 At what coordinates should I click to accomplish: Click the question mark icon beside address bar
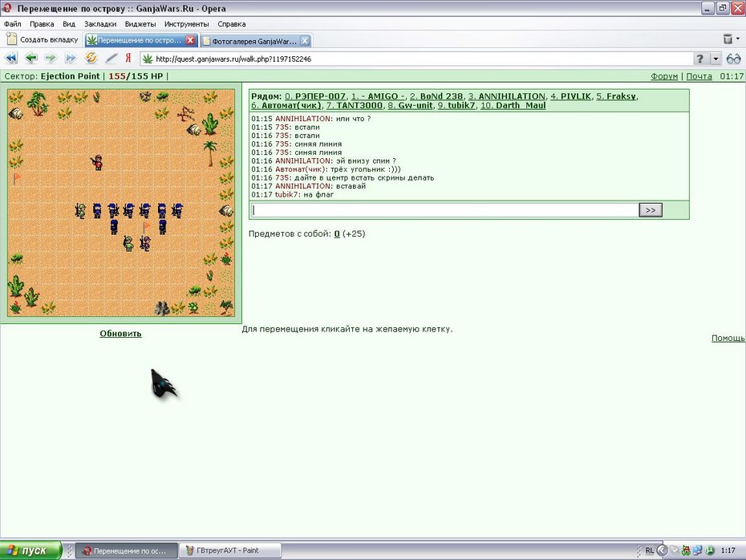[699, 59]
